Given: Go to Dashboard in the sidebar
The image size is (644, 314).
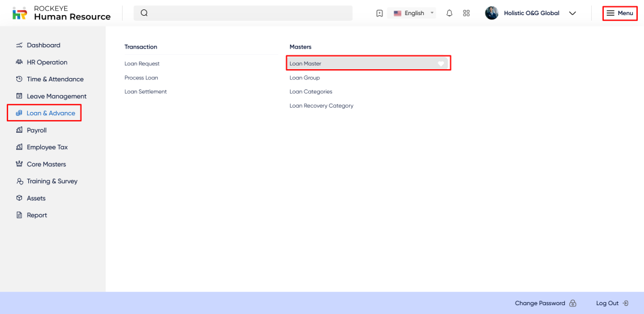Looking at the screenshot, I should [x=43, y=45].
